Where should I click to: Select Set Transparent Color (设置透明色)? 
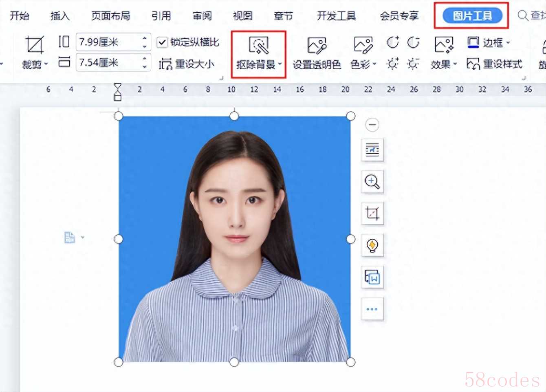tap(317, 54)
